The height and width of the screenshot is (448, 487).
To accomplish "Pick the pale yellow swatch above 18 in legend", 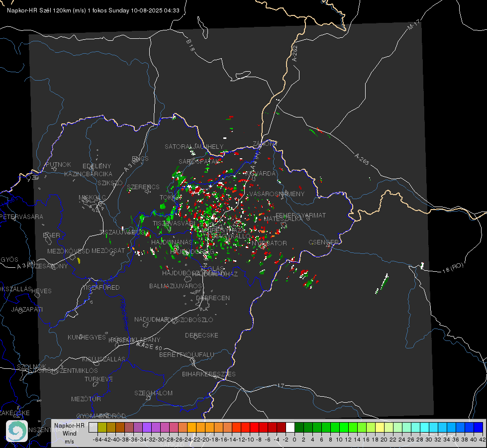I will tap(380, 427).
